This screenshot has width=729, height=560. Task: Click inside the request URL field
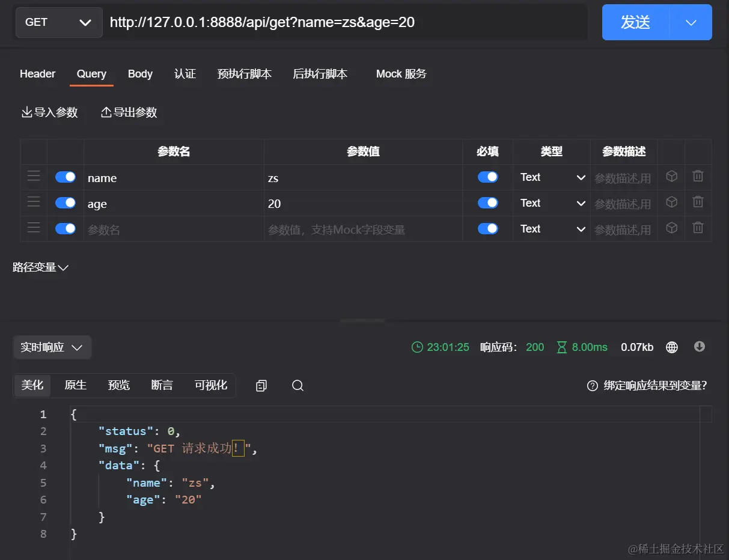(x=349, y=22)
